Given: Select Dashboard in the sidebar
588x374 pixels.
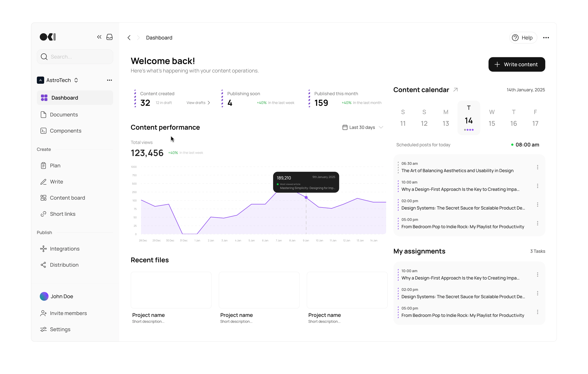Looking at the screenshot, I should 75,98.
